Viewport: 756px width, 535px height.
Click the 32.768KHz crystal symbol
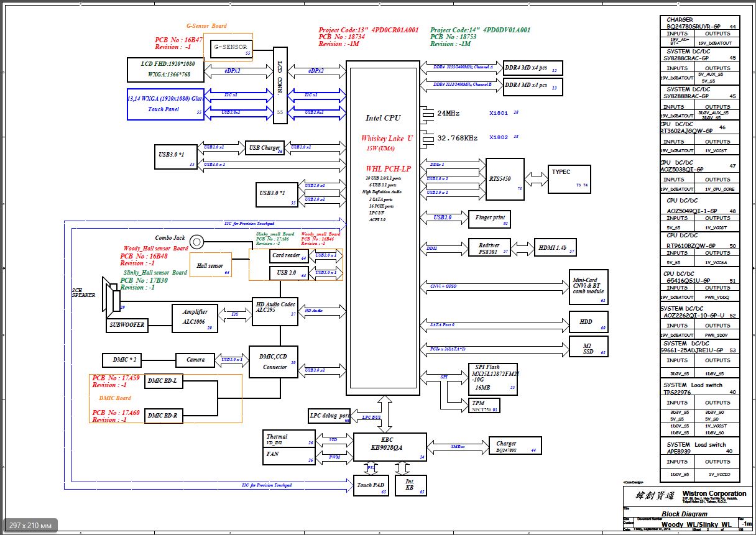[428, 137]
